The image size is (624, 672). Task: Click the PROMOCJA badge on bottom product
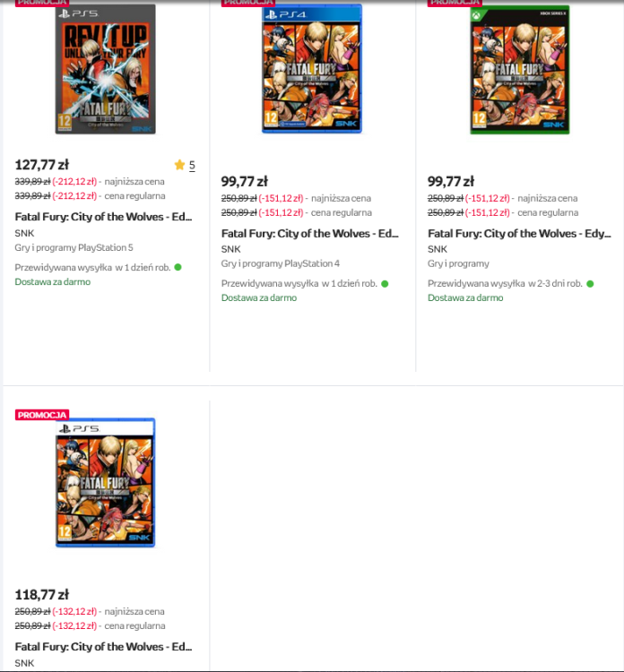click(x=42, y=415)
